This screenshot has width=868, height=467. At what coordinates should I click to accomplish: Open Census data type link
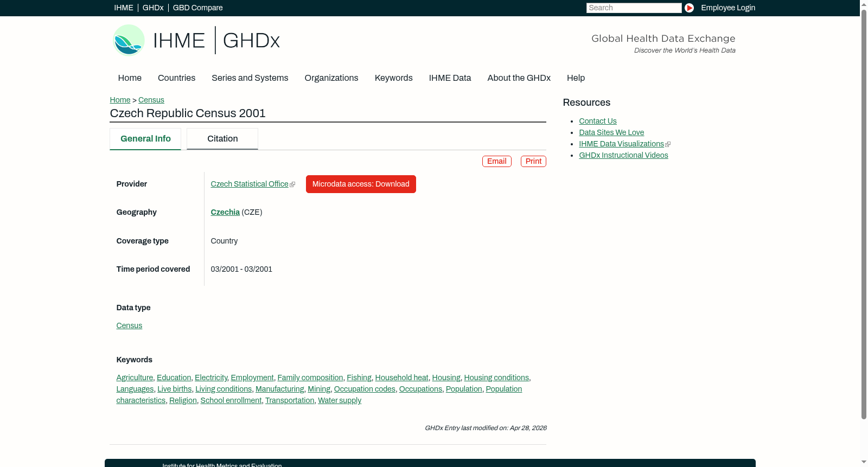(129, 326)
